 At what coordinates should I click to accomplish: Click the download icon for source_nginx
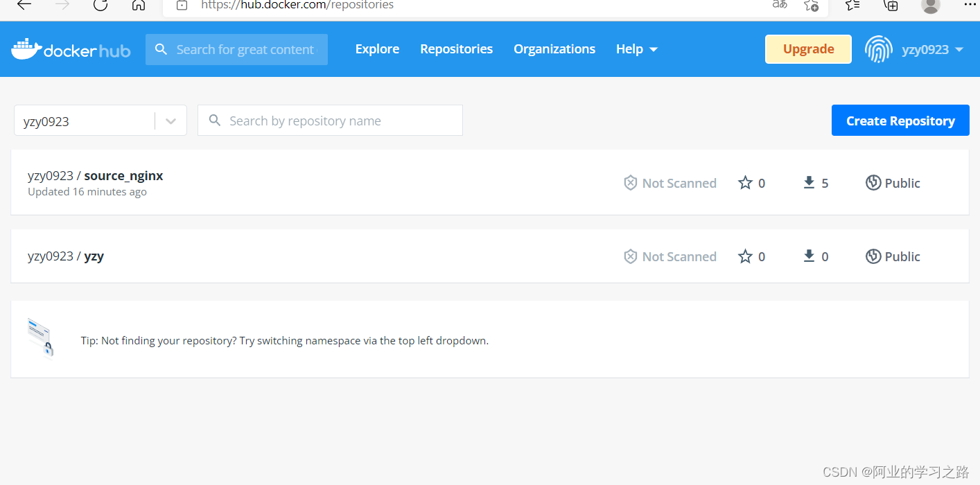pyautogui.click(x=808, y=183)
